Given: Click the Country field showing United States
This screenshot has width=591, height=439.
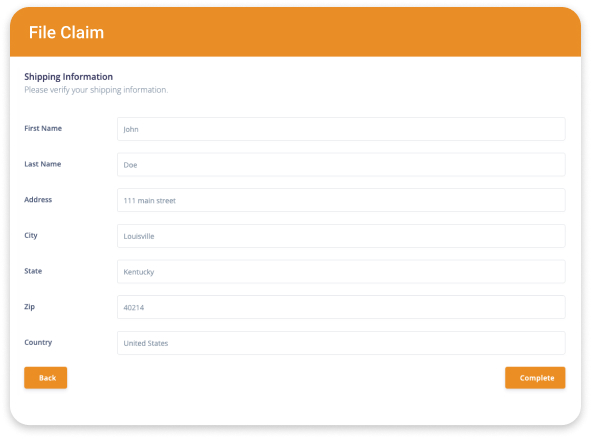Looking at the screenshot, I should click(341, 343).
